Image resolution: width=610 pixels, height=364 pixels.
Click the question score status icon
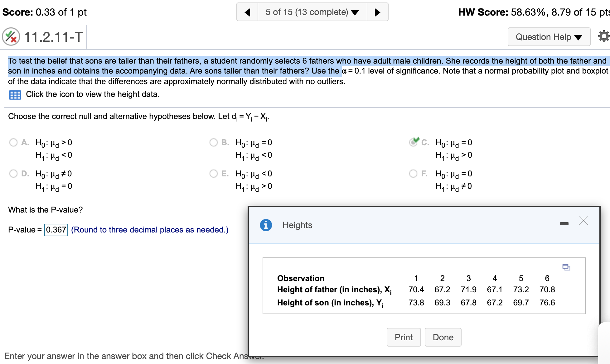[10, 36]
